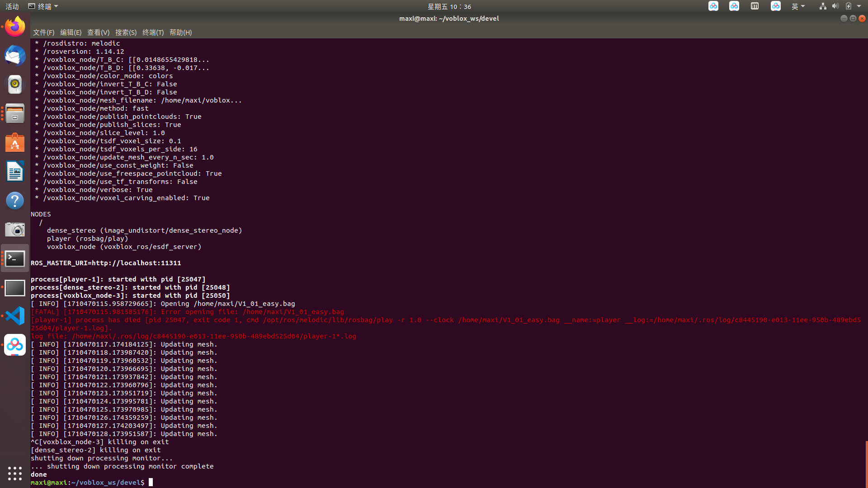Open Visual Studio Code from dock
Viewport: 868px width, 488px height.
pos(15,316)
